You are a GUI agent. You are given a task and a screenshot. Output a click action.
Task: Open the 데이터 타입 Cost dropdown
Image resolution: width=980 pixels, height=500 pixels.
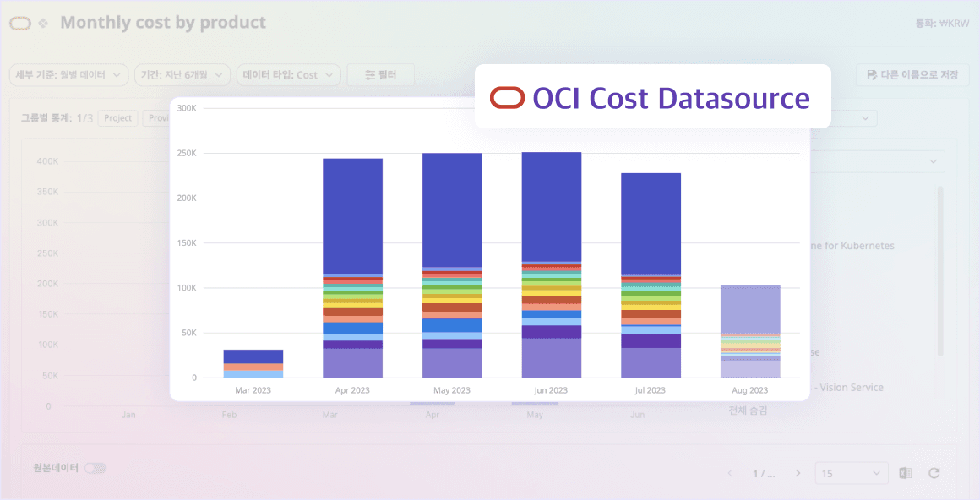click(x=289, y=75)
